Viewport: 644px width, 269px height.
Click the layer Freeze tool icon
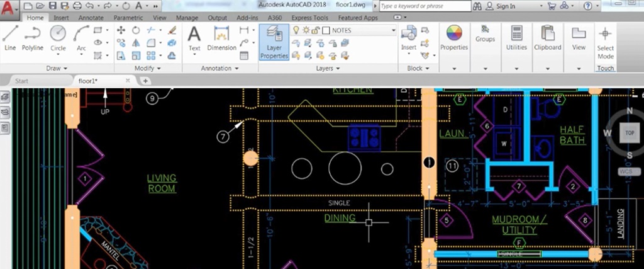pyautogui.click(x=320, y=43)
